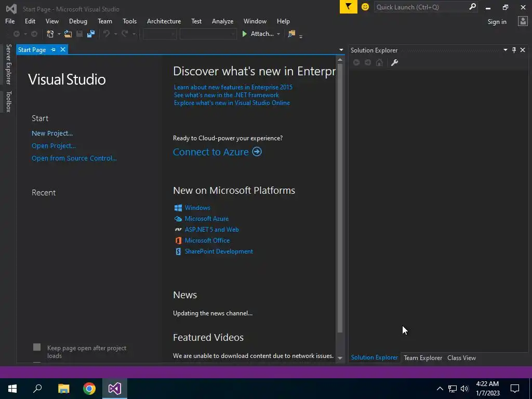Click the Solution Explorer Back icon
The height and width of the screenshot is (399, 532).
pos(356,62)
